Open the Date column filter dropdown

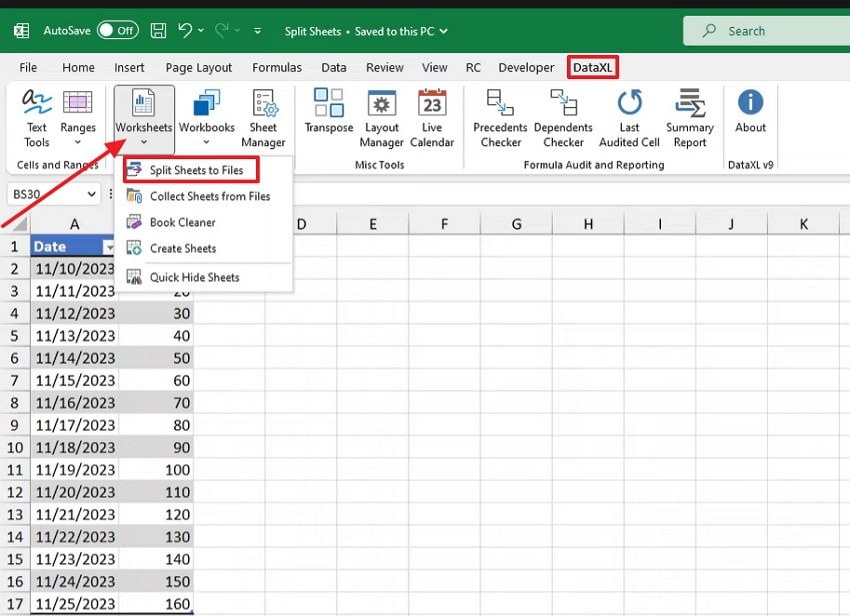(111, 245)
